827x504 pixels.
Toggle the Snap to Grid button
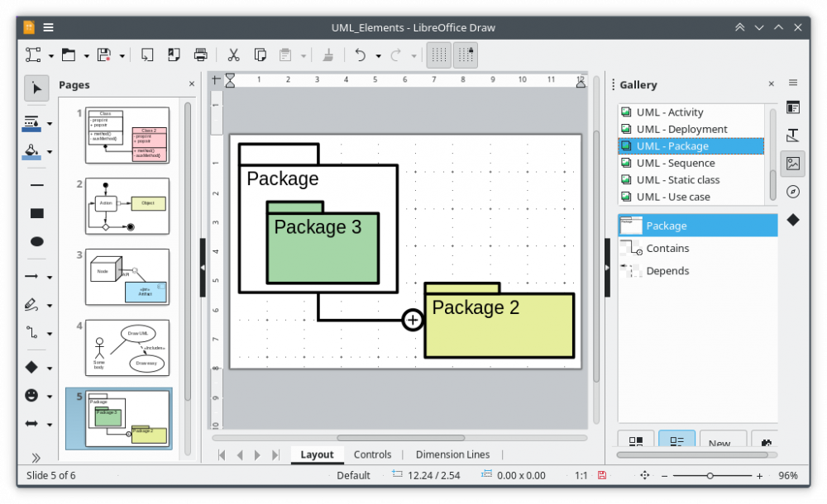point(466,55)
